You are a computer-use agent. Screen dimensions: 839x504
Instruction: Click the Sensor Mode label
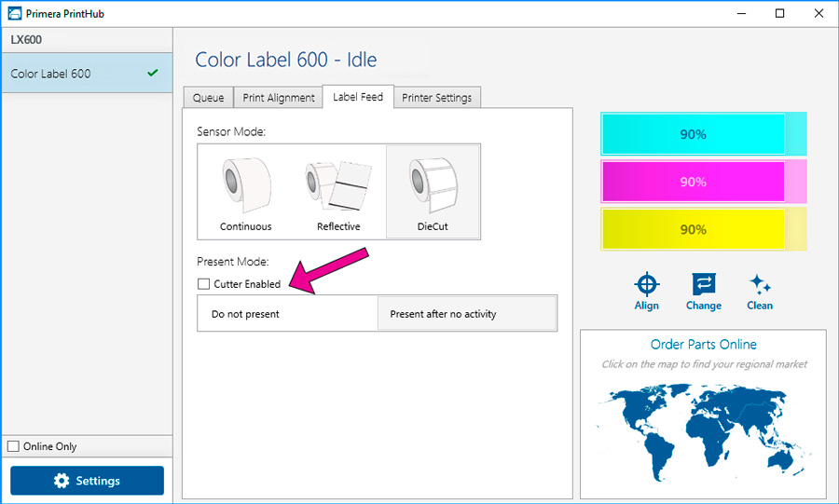click(x=231, y=131)
